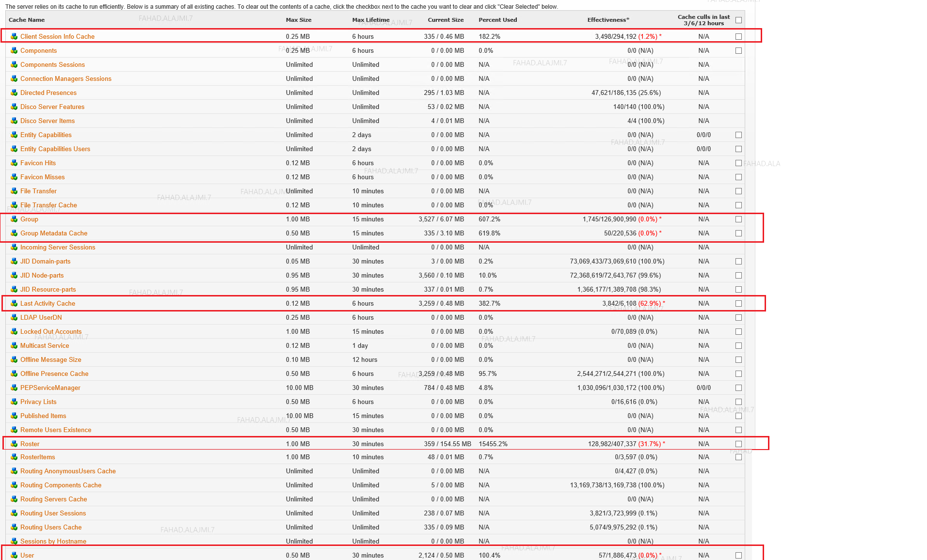Viewport: 927px width, 560px height.
Task: Open the Offline Presence Cache link
Action: coord(54,373)
